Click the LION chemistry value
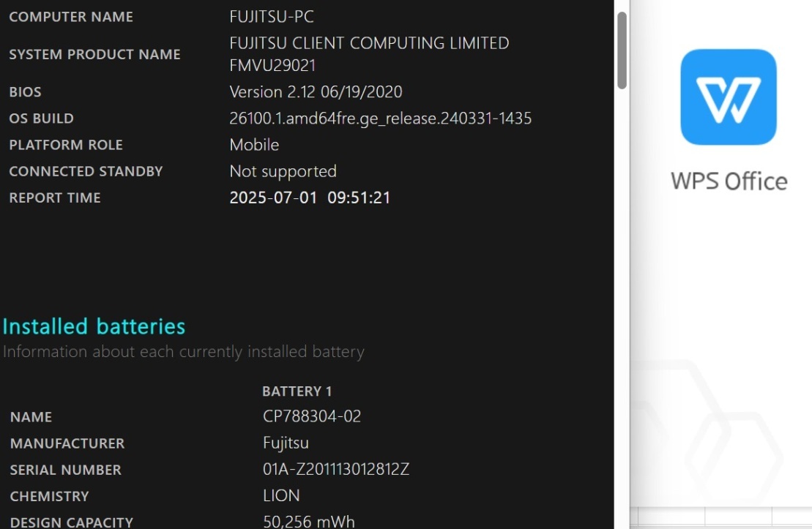This screenshot has width=812, height=529. pyautogui.click(x=281, y=496)
